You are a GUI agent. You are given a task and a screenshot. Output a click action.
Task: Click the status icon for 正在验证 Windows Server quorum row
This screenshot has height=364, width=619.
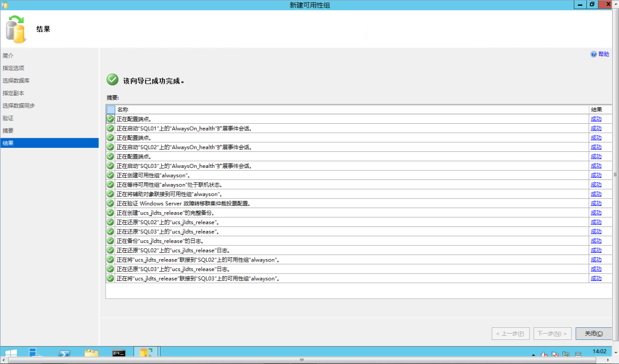tap(111, 203)
